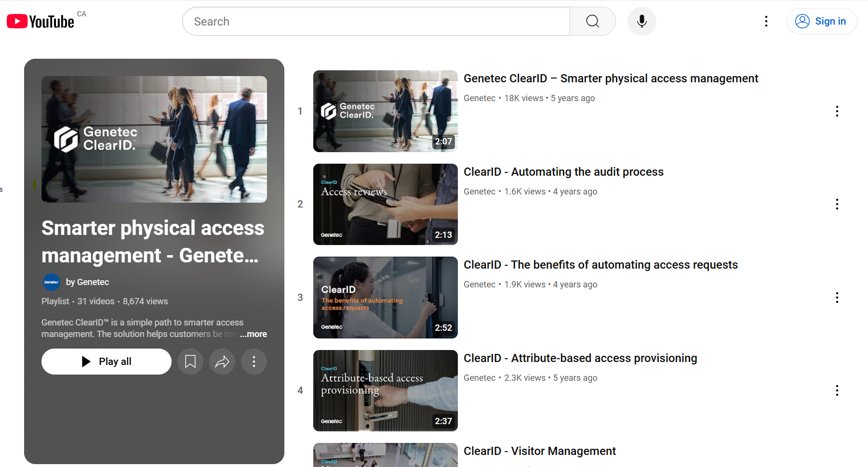Open playlist more-actions menu beside share
This screenshot has width=868, height=467.
pos(254,362)
